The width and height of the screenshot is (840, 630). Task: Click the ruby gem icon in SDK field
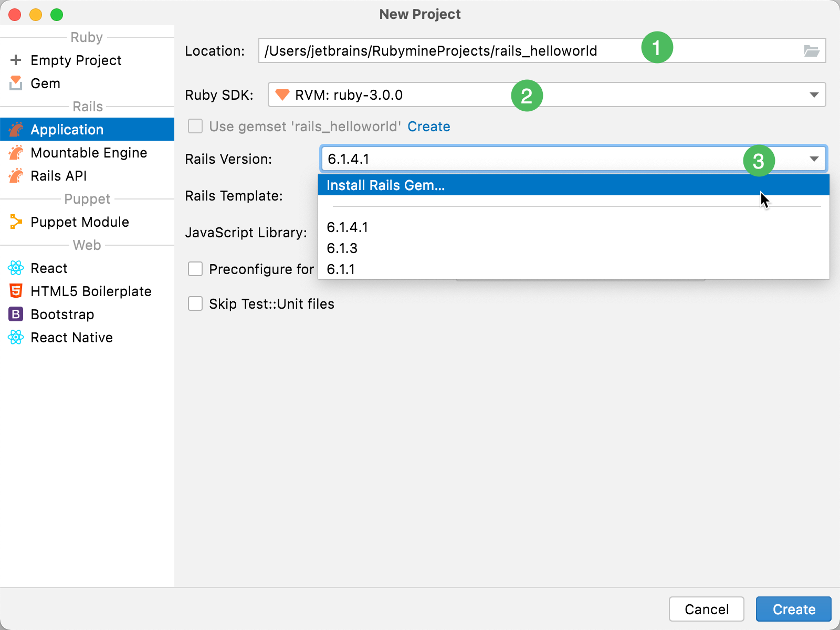282,95
